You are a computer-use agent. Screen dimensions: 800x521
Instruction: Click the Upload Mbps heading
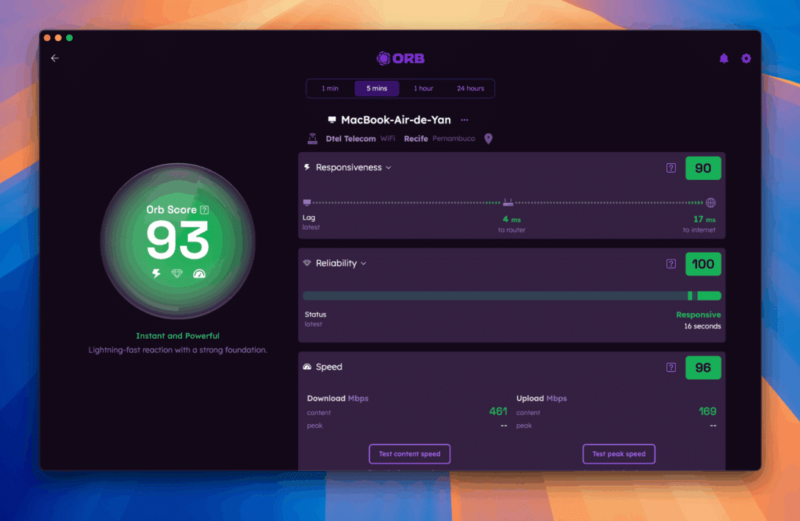[x=541, y=398]
